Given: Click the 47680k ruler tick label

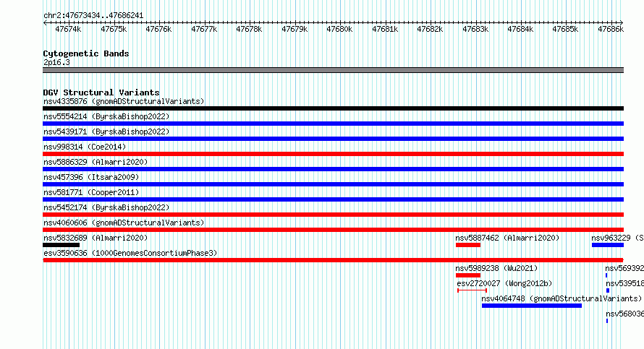Looking at the screenshot, I should click(339, 29).
